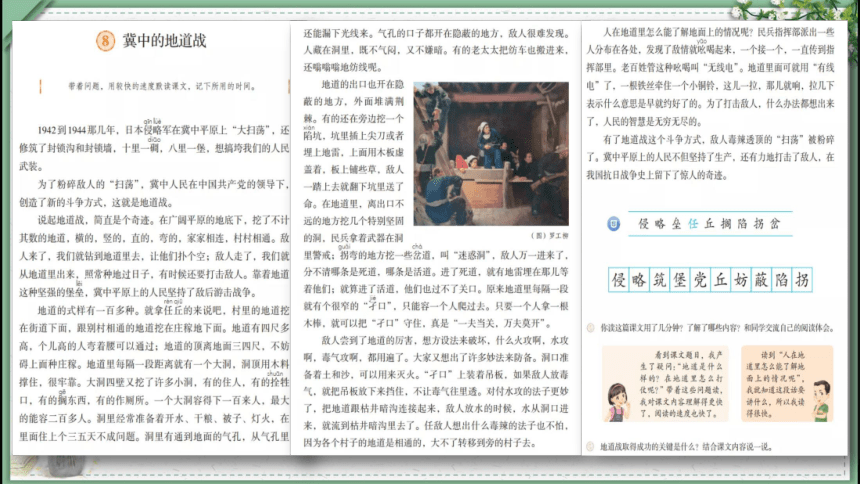Click the lesson title '冀中的地道战'

(x=164, y=41)
